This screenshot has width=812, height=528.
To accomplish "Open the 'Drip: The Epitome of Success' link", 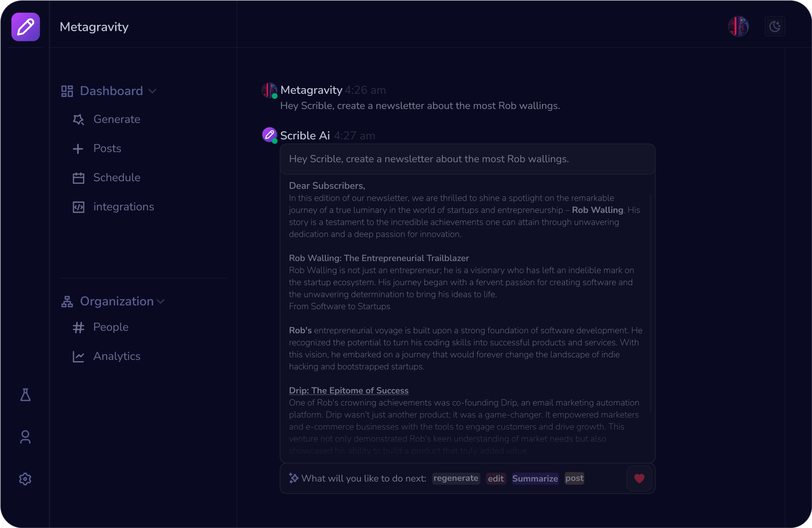I will 349,391.
